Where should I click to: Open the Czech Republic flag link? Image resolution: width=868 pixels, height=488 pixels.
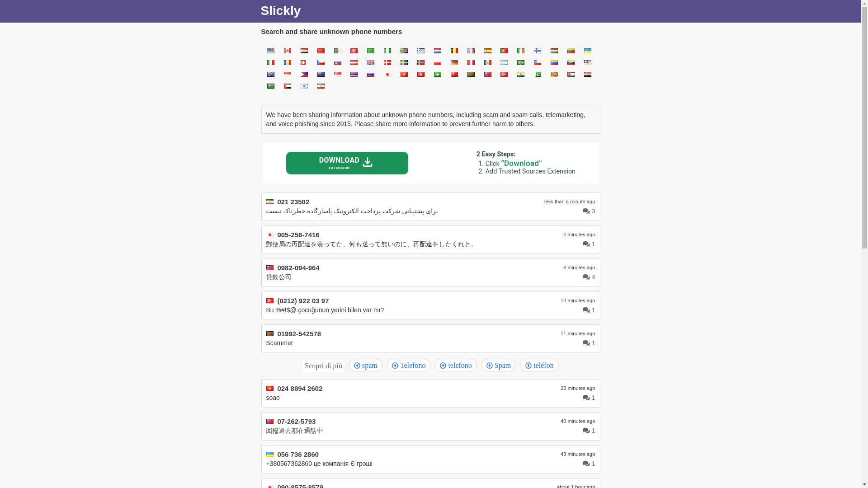point(321,62)
